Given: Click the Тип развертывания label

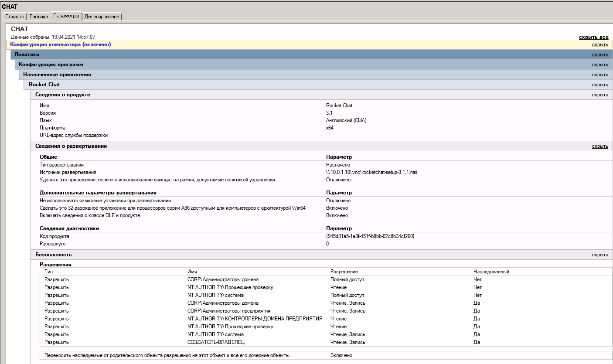Looking at the screenshot, I should coord(61,165).
